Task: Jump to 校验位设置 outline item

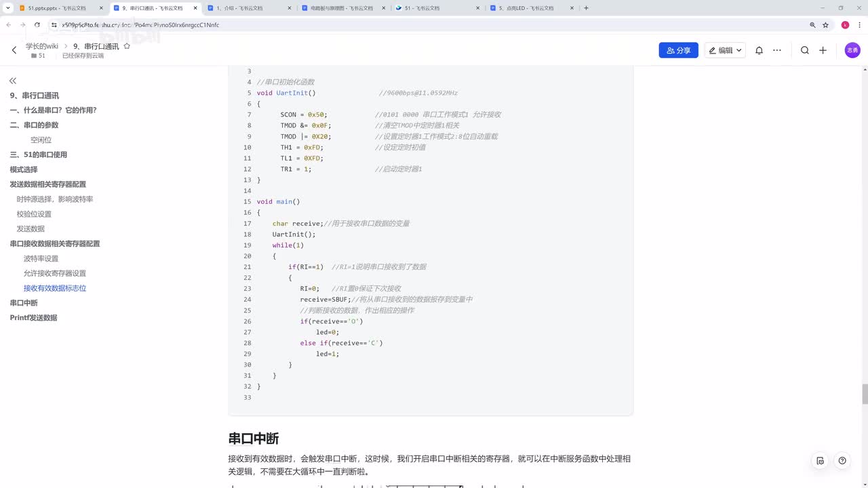Action: (34, 214)
